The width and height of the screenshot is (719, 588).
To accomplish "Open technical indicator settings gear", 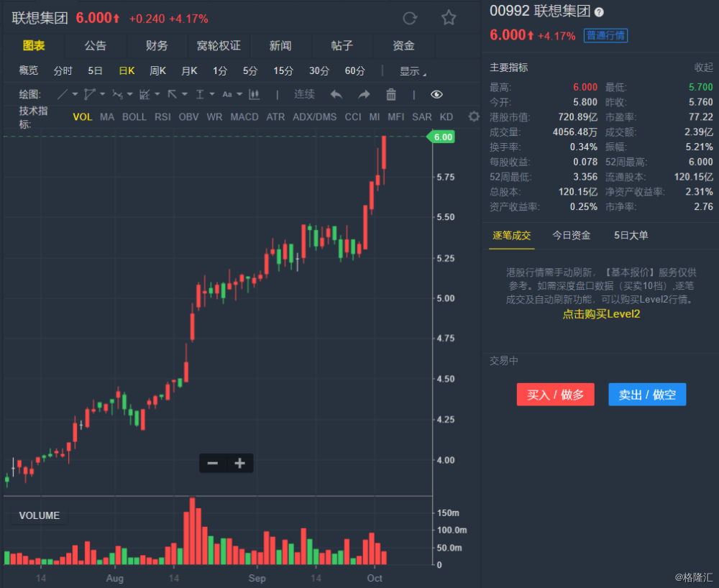I will tap(474, 116).
